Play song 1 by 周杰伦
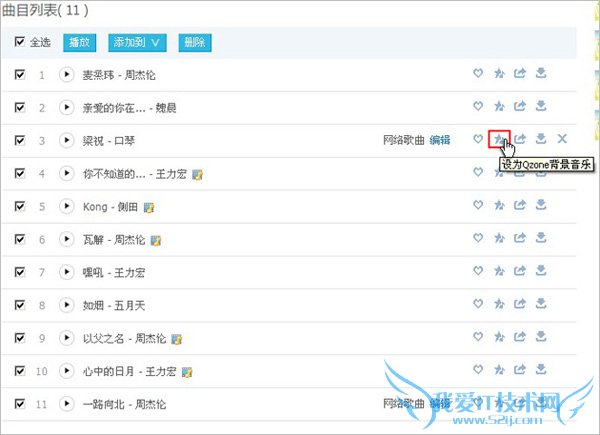This screenshot has height=435, width=600. pos(66,74)
